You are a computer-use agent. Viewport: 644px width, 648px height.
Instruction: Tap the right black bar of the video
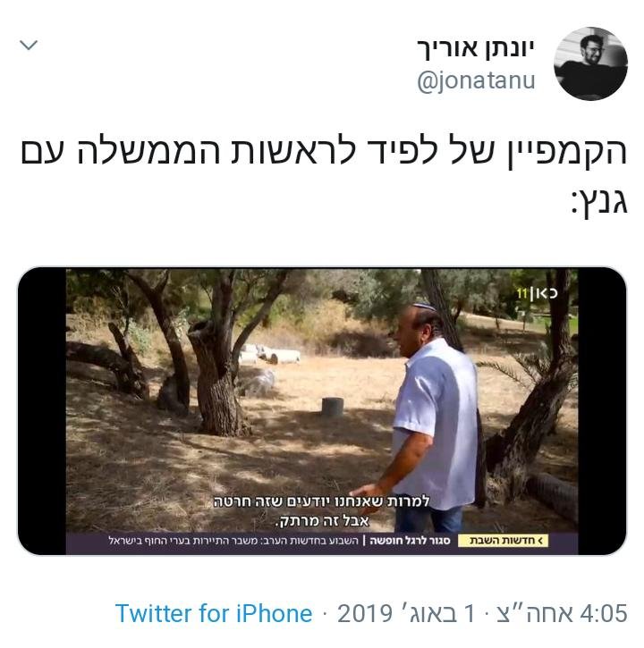tap(602, 411)
